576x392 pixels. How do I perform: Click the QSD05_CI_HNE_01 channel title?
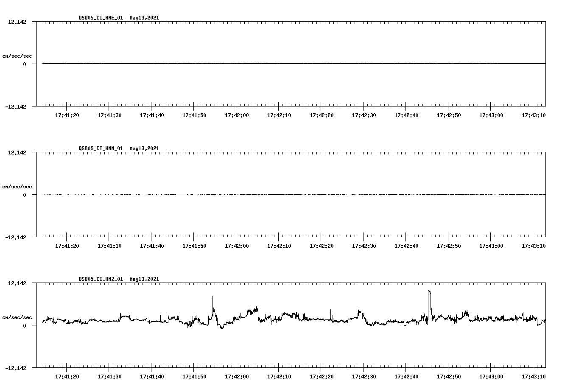tap(100, 18)
